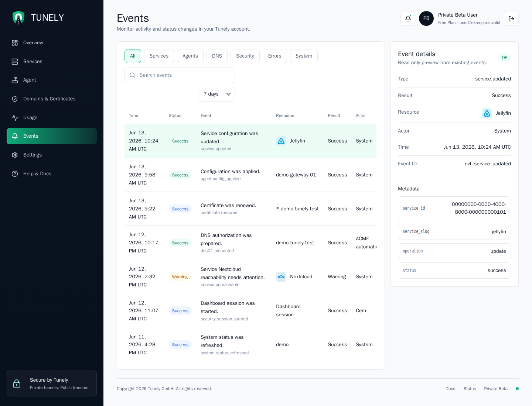
Task: Open the Docs footer link
Action: tap(450, 389)
